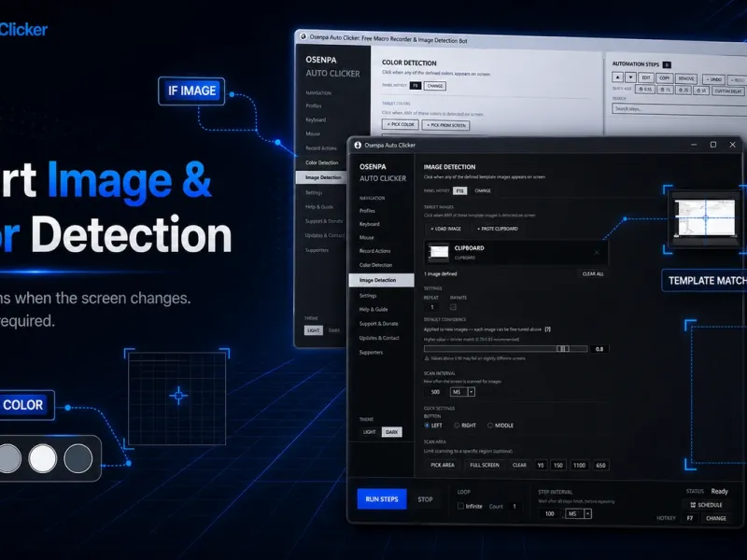Select DARK theme in the light window
The height and width of the screenshot is (560, 747).
[334, 330]
